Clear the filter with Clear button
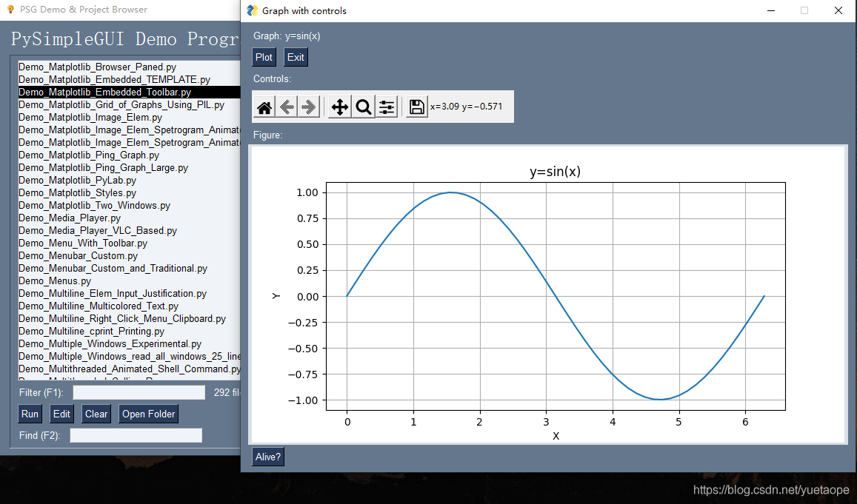This screenshot has height=504, width=857. pyautogui.click(x=96, y=414)
